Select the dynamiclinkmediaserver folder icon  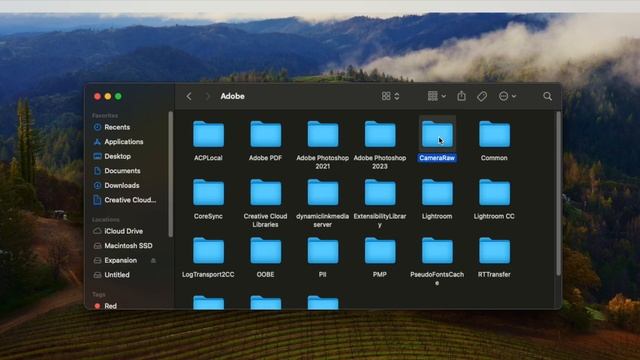tap(323, 192)
